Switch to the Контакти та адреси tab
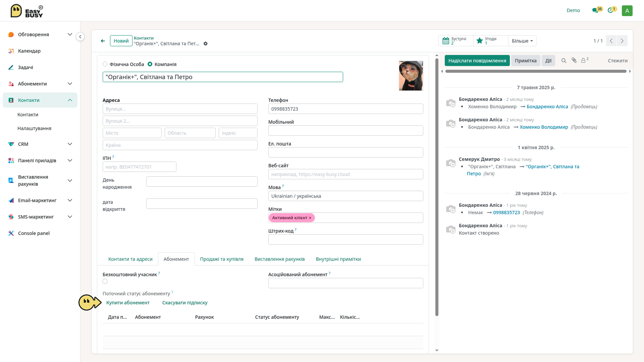The height and width of the screenshot is (362, 644). [130, 259]
